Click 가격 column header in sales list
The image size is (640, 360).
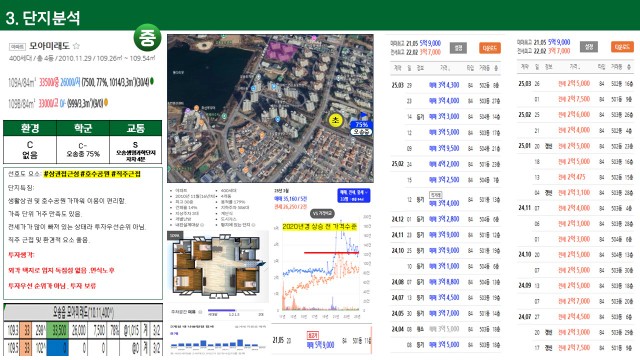[x=444, y=68]
